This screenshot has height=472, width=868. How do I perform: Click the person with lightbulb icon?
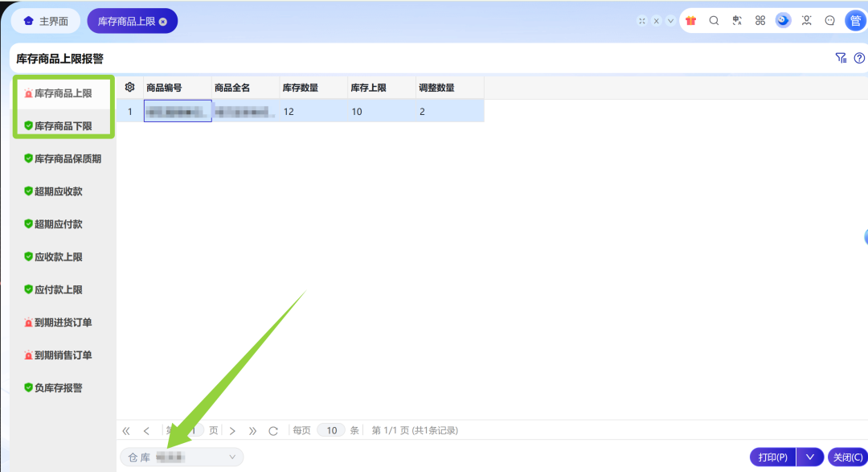(807, 21)
